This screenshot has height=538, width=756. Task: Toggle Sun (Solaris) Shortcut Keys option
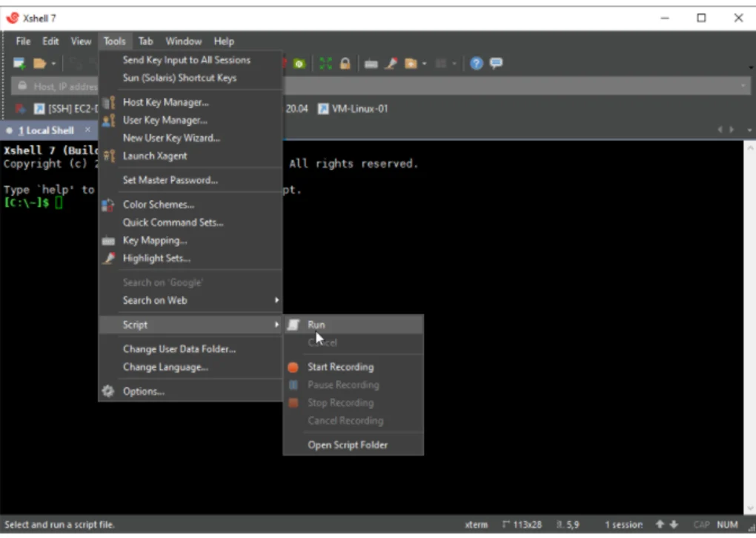point(179,78)
